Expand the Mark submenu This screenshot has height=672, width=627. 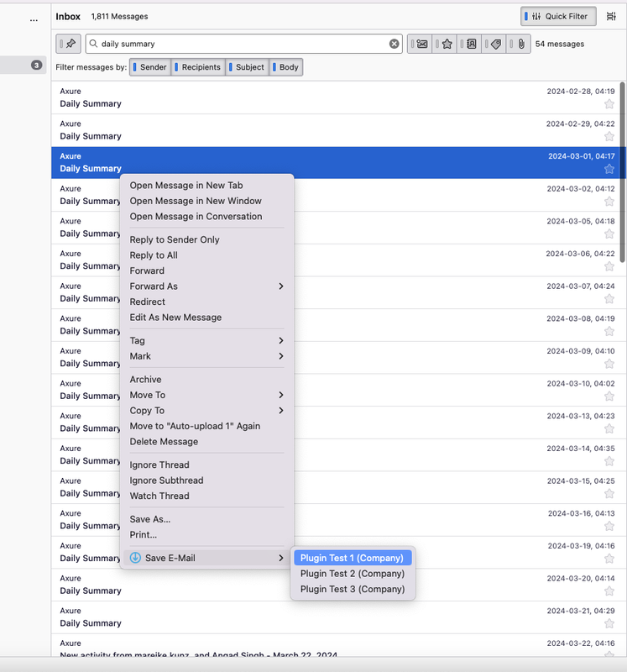(x=206, y=356)
